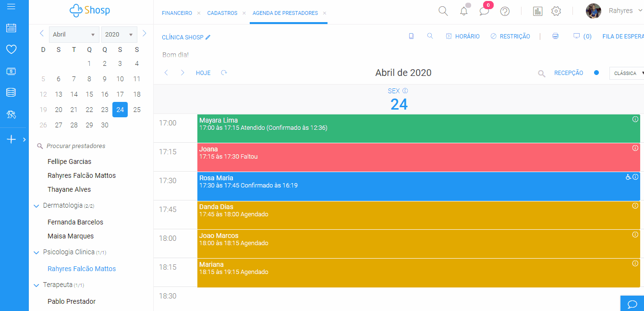Refresh the agenda with the reload icon
Viewport: 644px width, 311px height.
click(x=224, y=73)
